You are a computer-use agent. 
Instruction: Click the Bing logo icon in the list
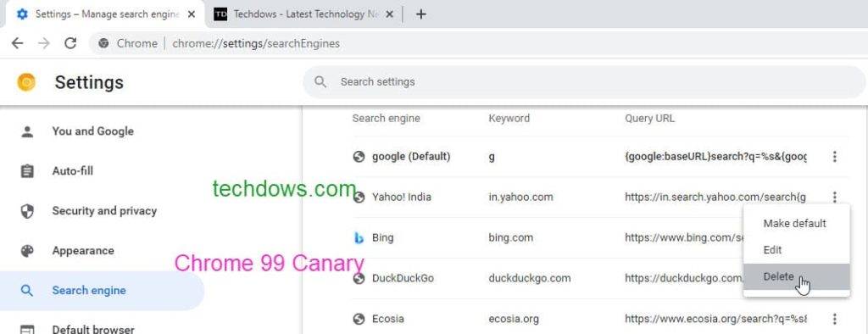tap(359, 238)
